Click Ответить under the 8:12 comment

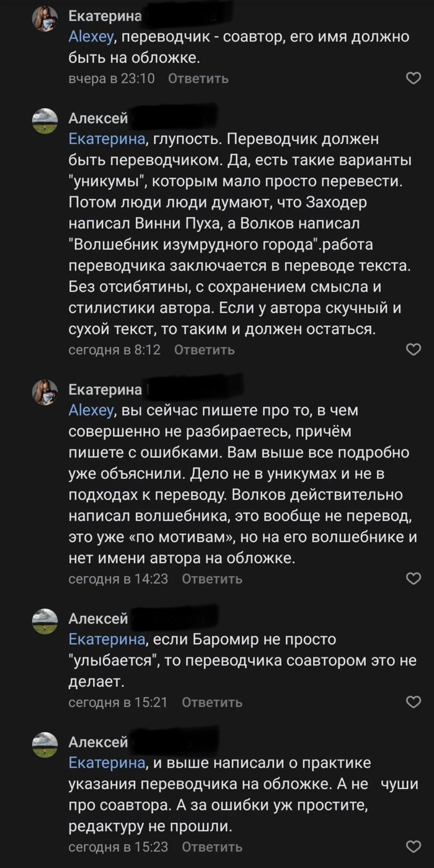[x=204, y=350]
